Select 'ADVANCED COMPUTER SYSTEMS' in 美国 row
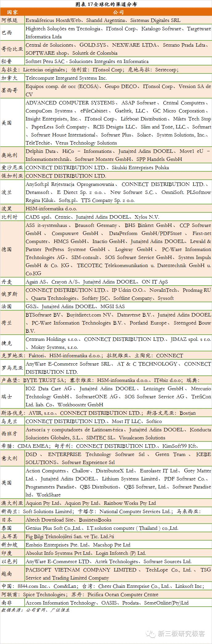 coord(70,103)
